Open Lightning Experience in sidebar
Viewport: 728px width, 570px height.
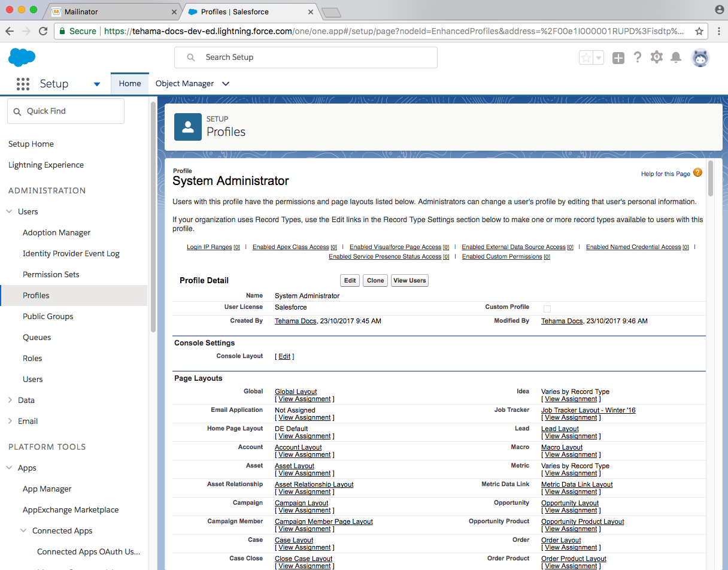pos(46,165)
